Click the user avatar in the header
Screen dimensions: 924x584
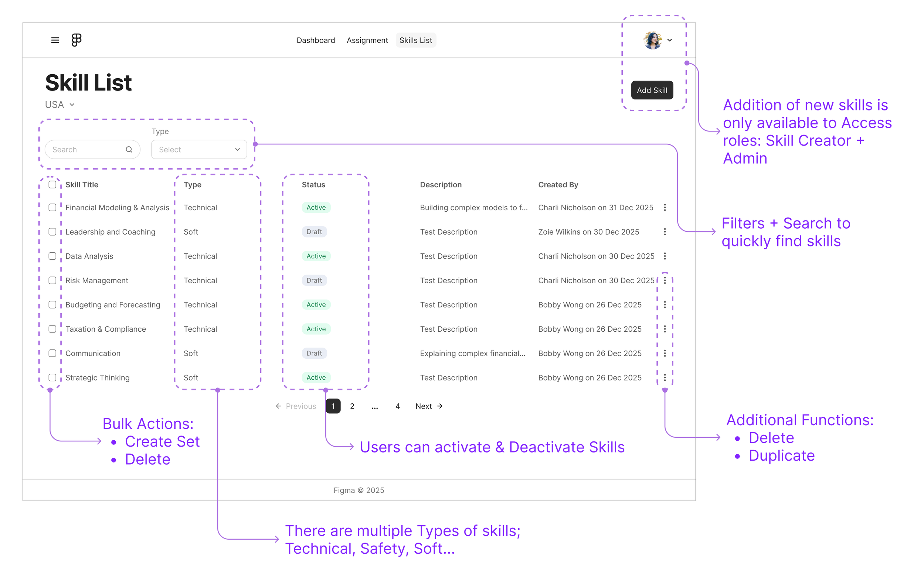coord(652,40)
